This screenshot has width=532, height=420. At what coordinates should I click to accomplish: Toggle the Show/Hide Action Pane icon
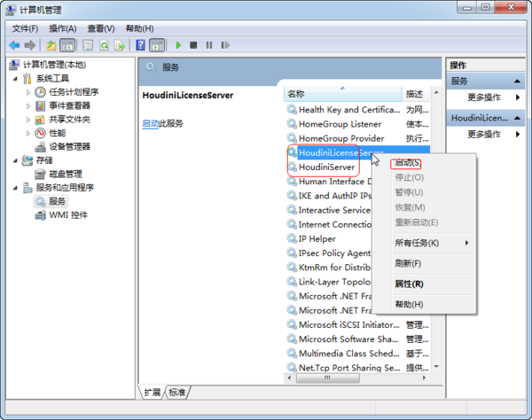click(x=157, y=45)
